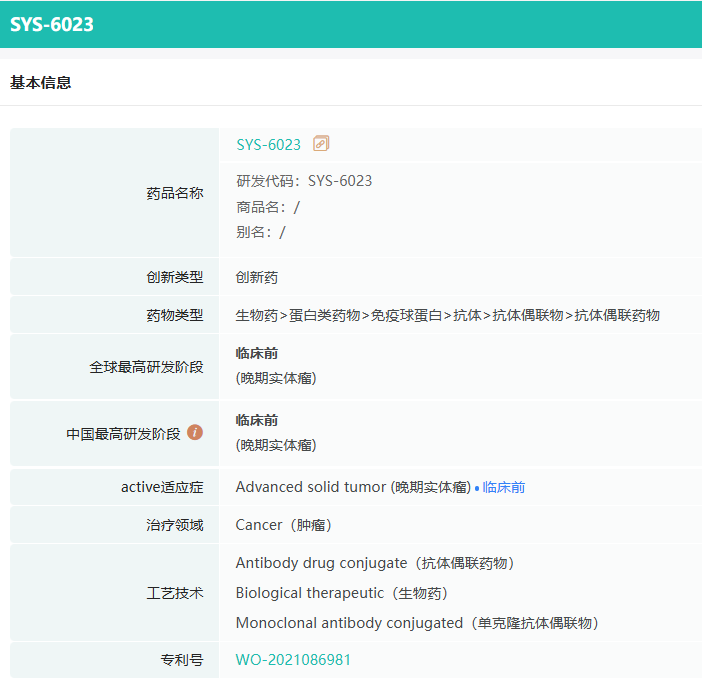This screenshot has width=702, height=688.
Task: Open patent link WO-2021086981
Action: click(x=293, y=659)
